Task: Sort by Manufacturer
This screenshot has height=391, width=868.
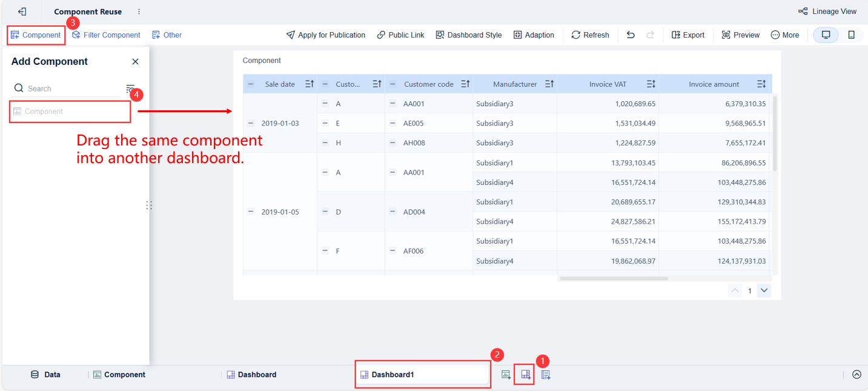Action: click(549, 84)
